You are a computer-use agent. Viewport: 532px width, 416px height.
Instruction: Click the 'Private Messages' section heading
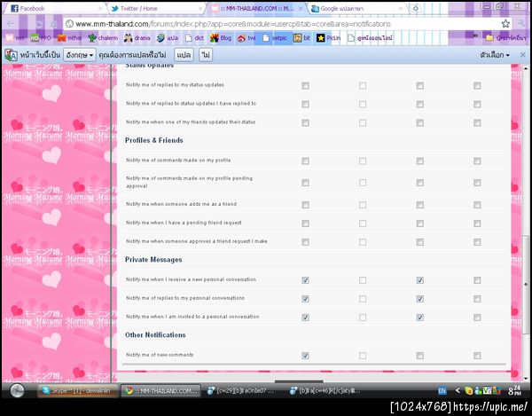[x=153, y=260]
